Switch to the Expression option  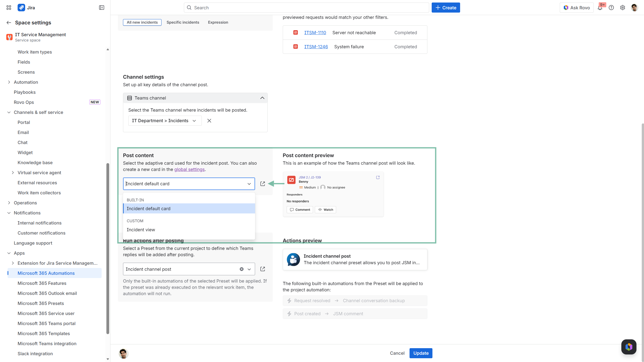coord(218,22)
